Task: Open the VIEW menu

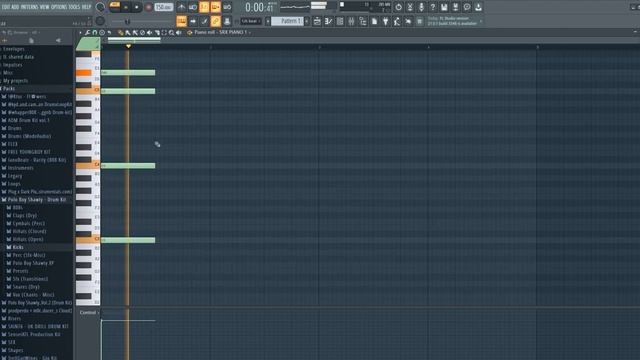Action: [44, 7]
